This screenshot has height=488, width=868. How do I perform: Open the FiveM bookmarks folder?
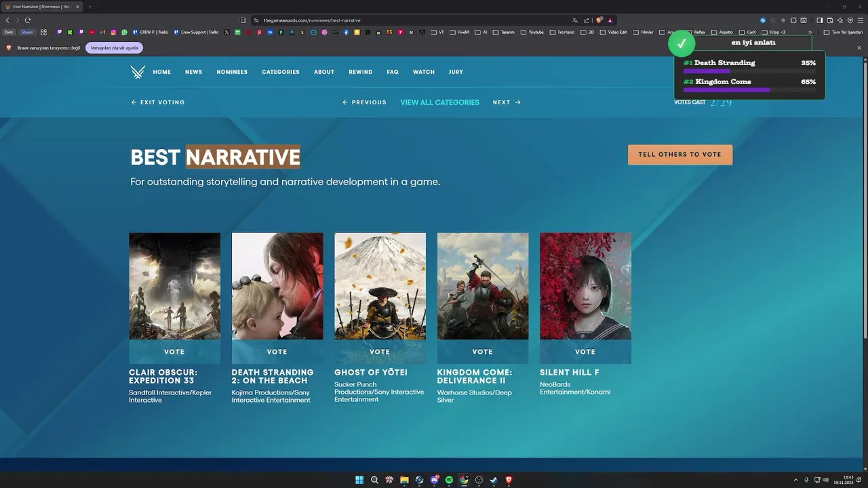pos(459,32)
